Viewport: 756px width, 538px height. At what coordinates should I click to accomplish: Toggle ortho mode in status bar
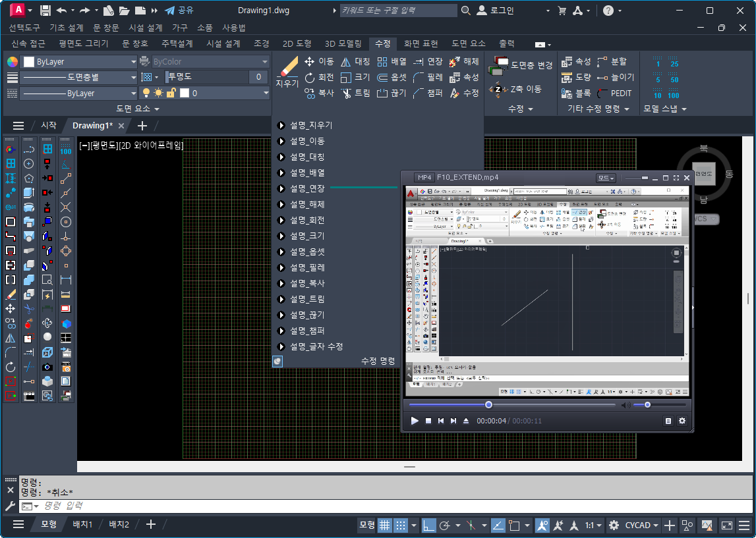pos(428,525)
